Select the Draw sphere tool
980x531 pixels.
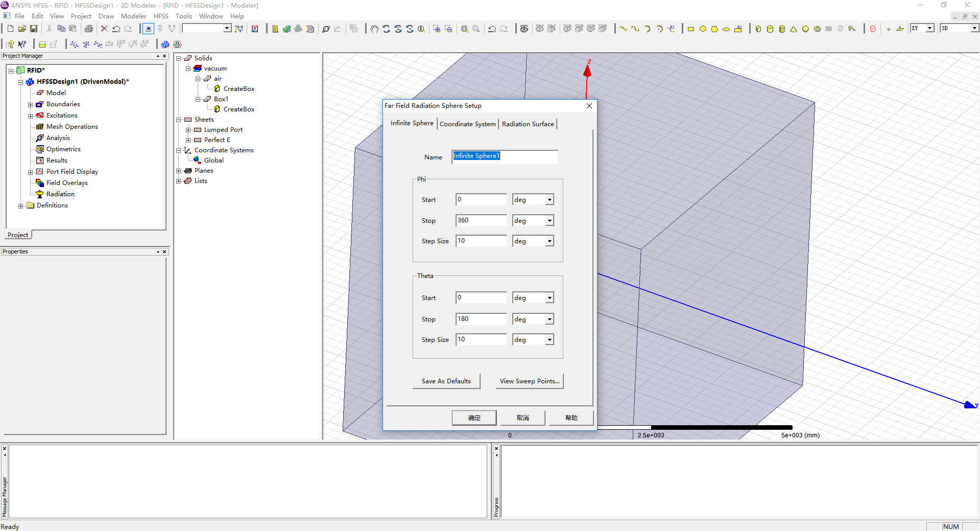coord(805,29)
